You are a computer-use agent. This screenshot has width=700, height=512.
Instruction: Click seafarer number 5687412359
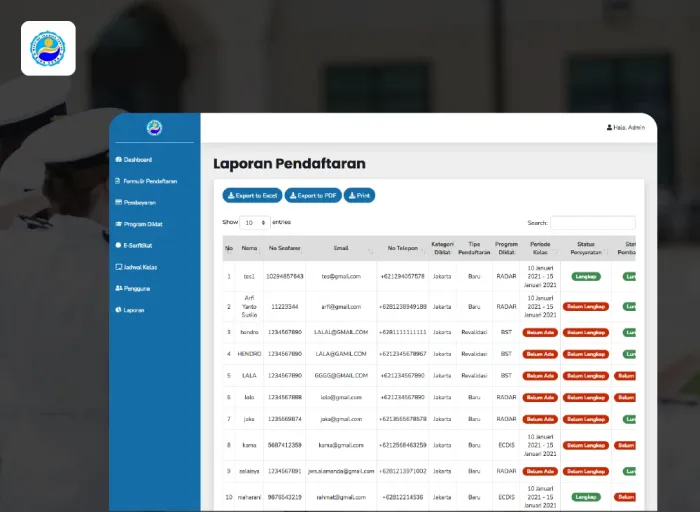tap(284, 445)
